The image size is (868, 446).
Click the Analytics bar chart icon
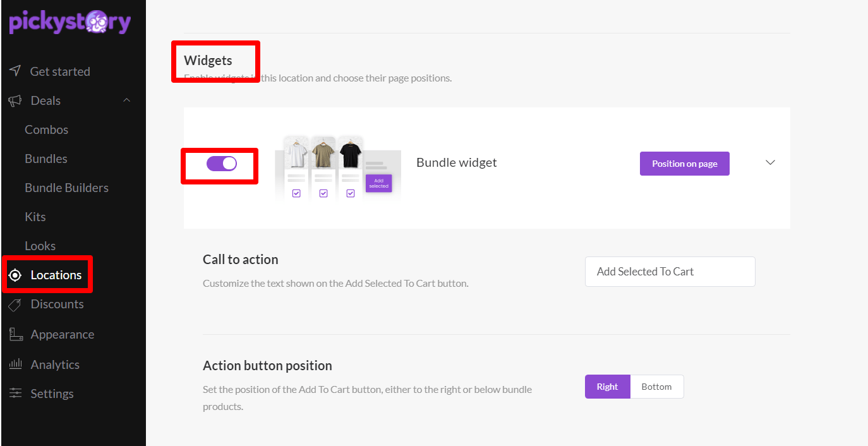point(15,364)
